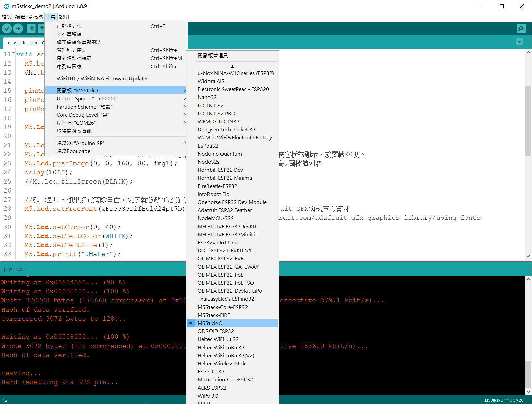Click the Upload arrow toolbar icon
The image size is (532, 404).
click(x=18, y=29)
